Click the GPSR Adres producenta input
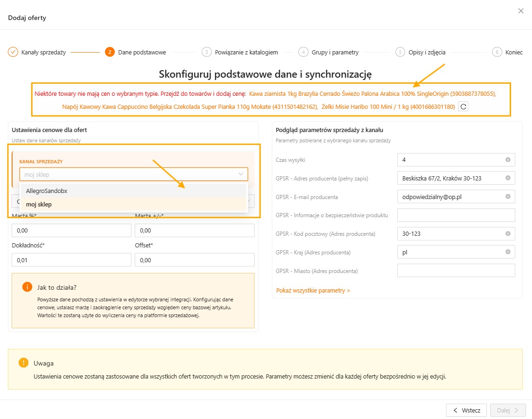 [x=456, y=178]
